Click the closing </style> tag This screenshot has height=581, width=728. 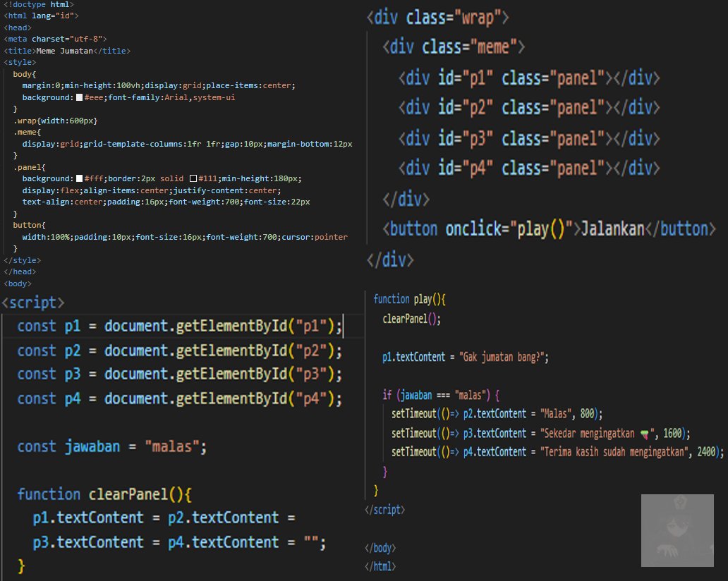pos(23,260)
